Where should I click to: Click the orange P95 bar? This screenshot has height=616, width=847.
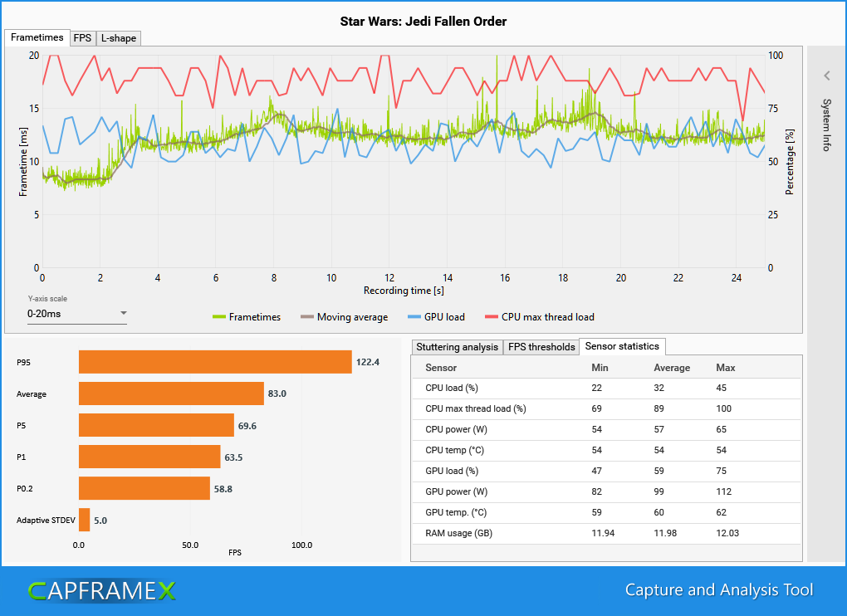point(216,362)
